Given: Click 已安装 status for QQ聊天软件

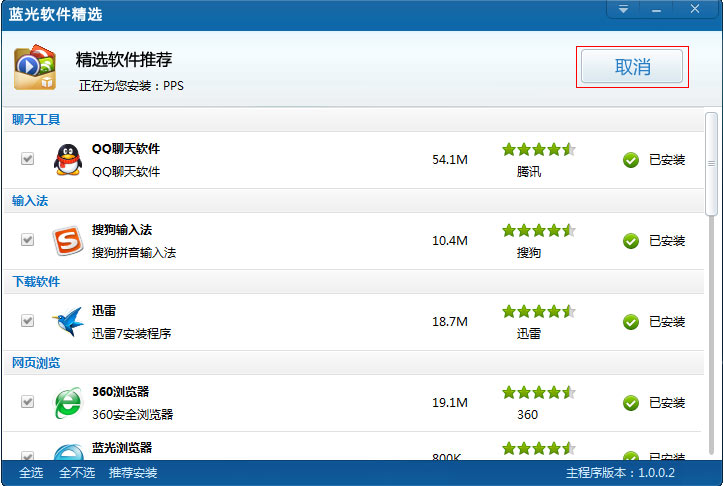Looking at the screenshot, I should (x=667, y=160).
